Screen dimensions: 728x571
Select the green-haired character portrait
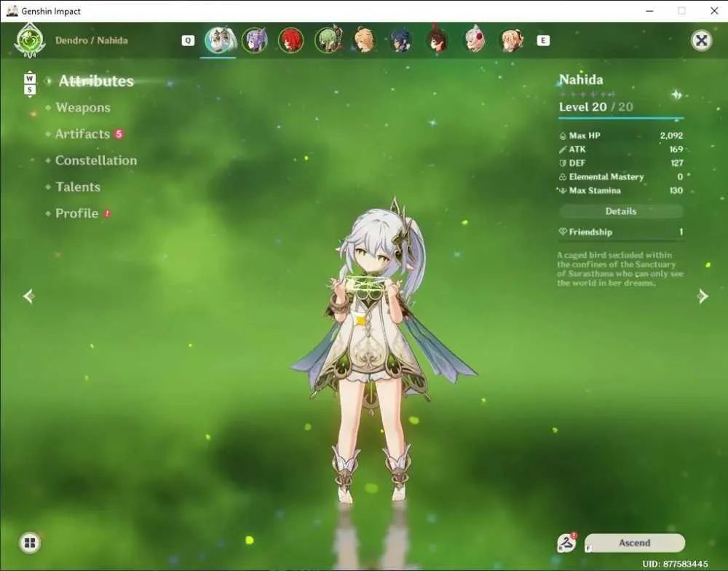click(329, 40)
